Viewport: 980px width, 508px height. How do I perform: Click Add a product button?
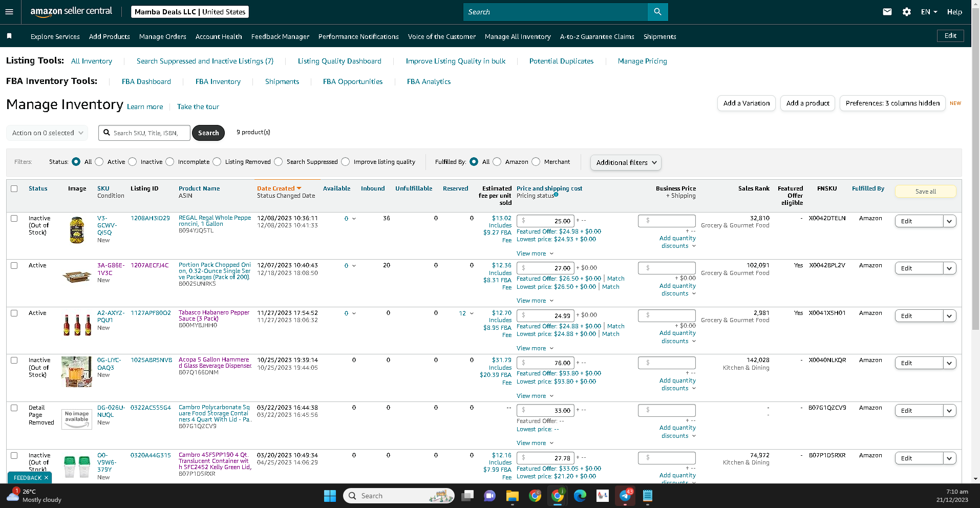[808, 103]
